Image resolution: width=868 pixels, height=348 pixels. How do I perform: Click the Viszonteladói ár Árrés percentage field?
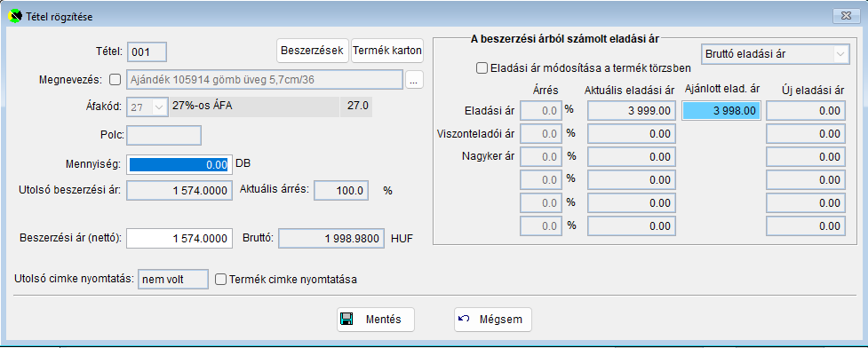pos(541,134)
